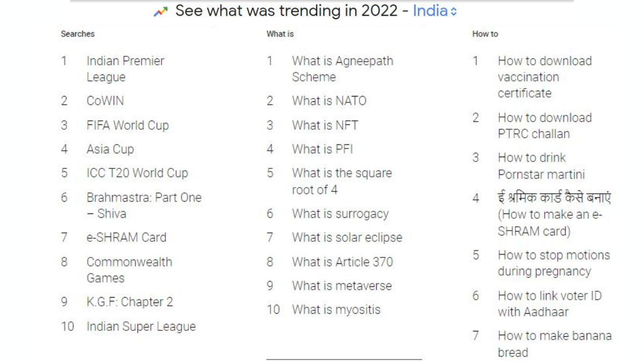Open the CoWIN trending search
Viewport: 644px width, 362px height.
click(x=105, y=101)
